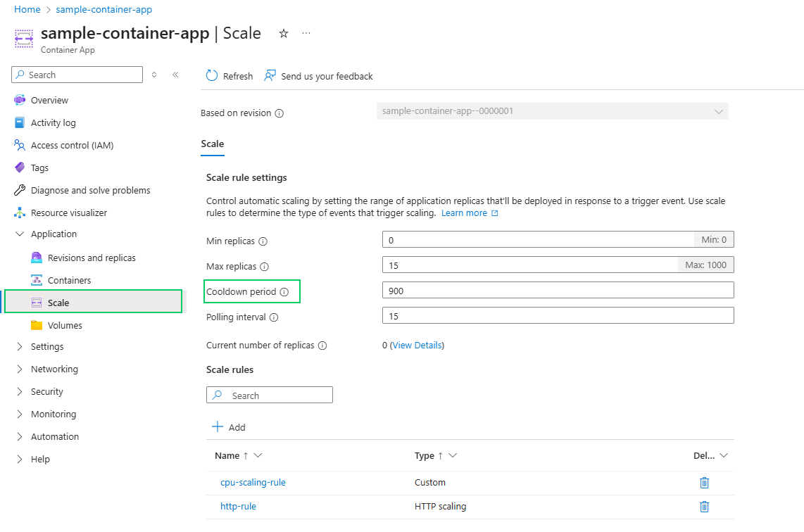Delete the http-rule using trash icon
804x532 pixels.
tap(704, 507)
